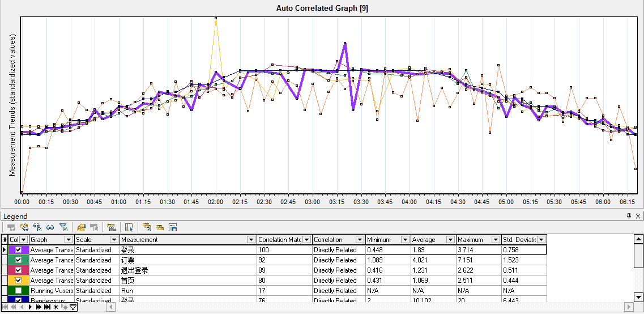Go to last record in navigator
The width and height of the screenshot is (644, 314).
pos(47,307)
